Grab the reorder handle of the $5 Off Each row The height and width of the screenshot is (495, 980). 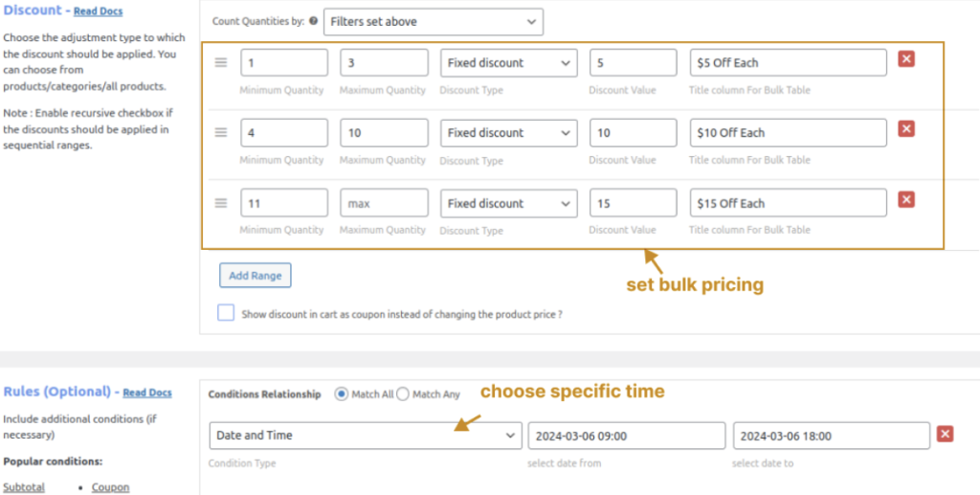pos(221,62)
